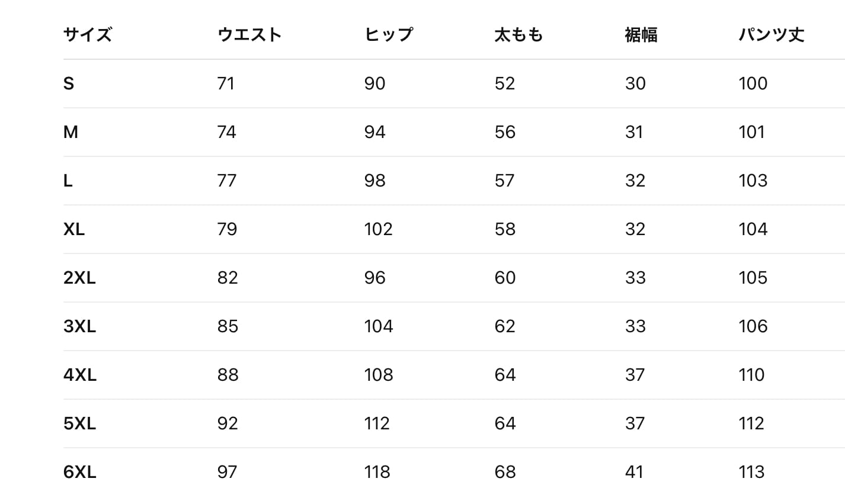Click waist value 71 for size S

coord(226,84)
